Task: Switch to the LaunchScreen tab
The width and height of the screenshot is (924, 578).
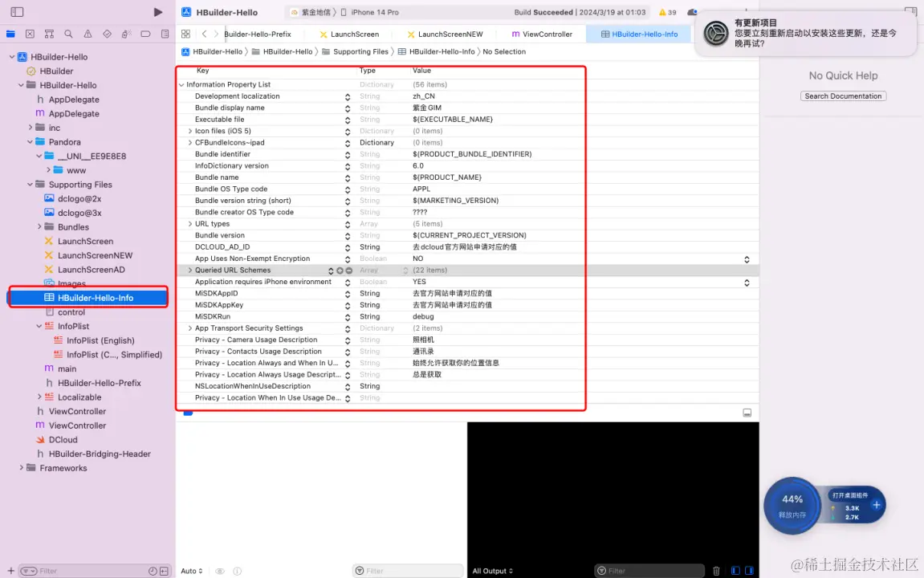Action: coord(349,35)
